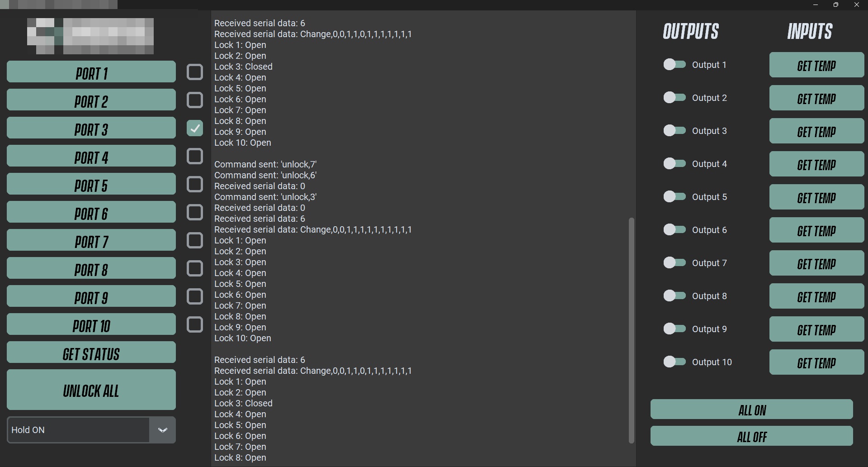Viewport: 868px width, 467px height.
Task: Switch on the Output 5 toggle
Action: (x=675, y=196)
